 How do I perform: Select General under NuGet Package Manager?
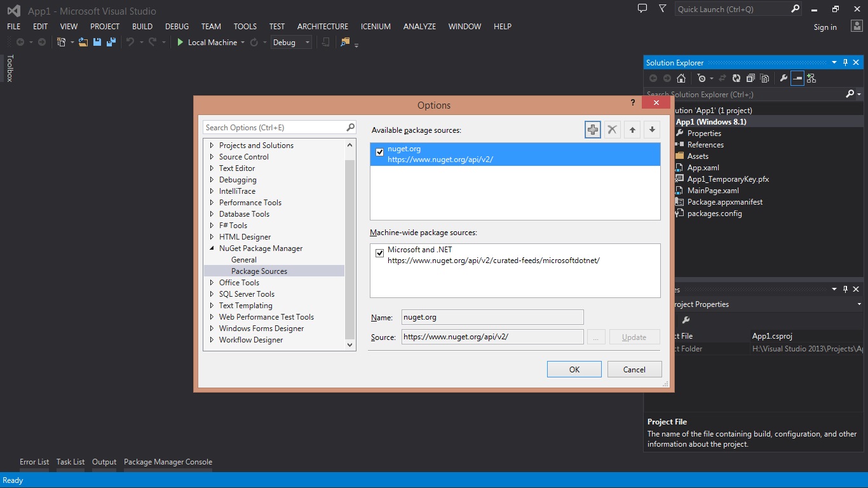tap(244, 260)
